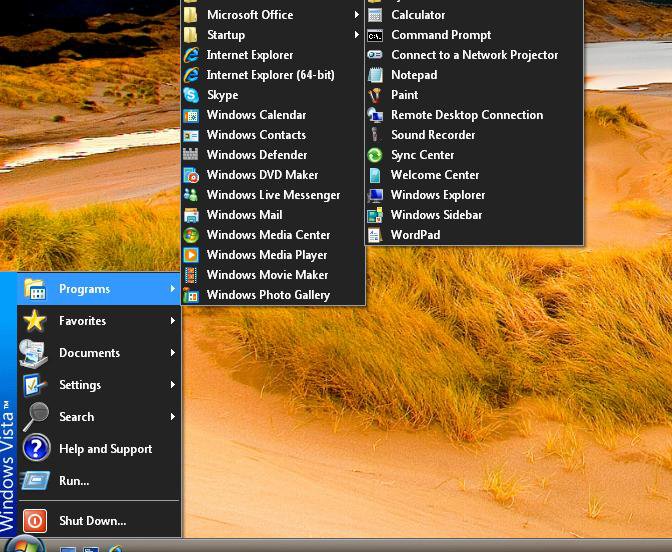Click the Windows Contacts icon
This screenshot has width=672, height=552.
191,135
